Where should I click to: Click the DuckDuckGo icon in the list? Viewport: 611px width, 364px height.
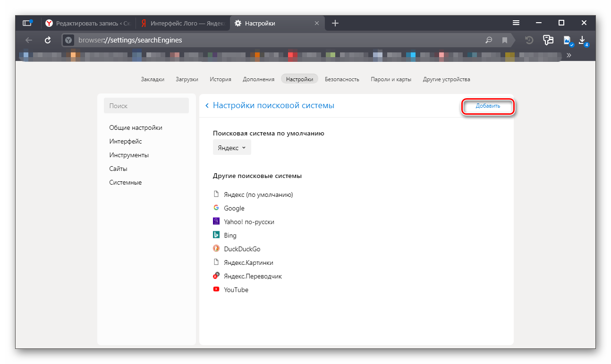click(x=216, y=248)
